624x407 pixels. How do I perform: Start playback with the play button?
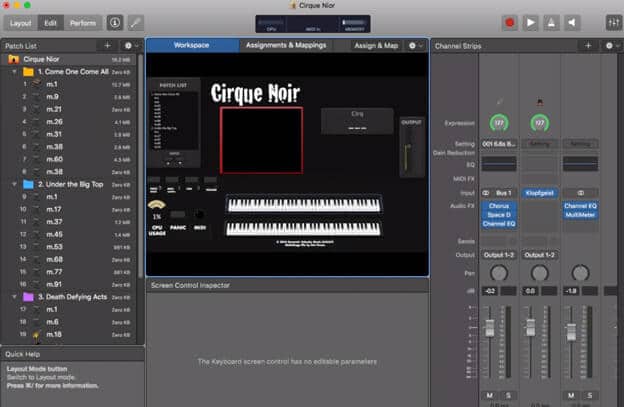click(530, 23)
